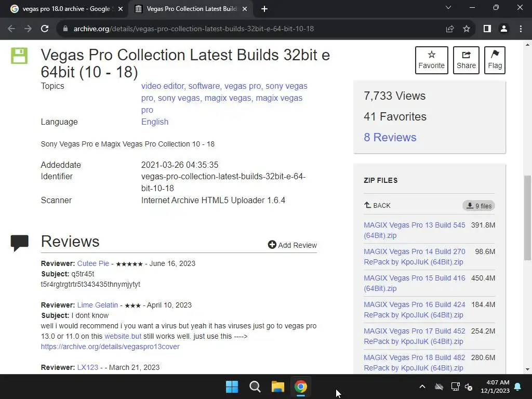Open MAGIX Vegas Pro 15 Build 416 zip
532x399 pixels.
[414, 283]
